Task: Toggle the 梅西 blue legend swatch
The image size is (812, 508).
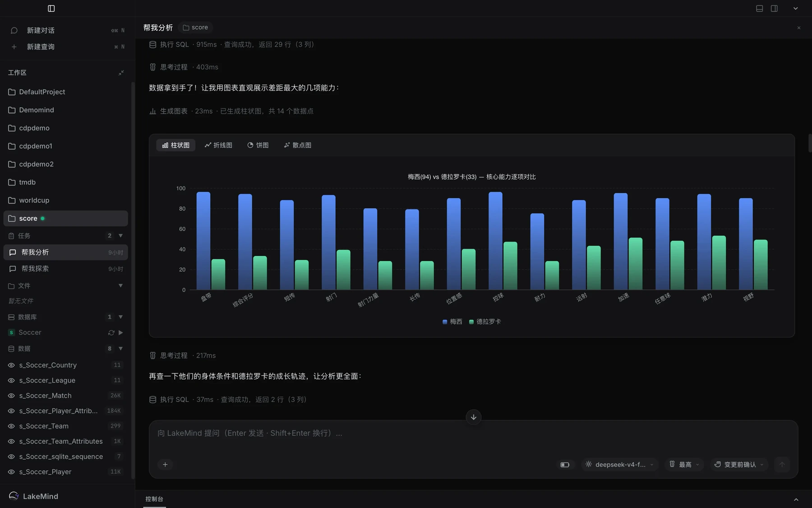Action: (445, 322)
